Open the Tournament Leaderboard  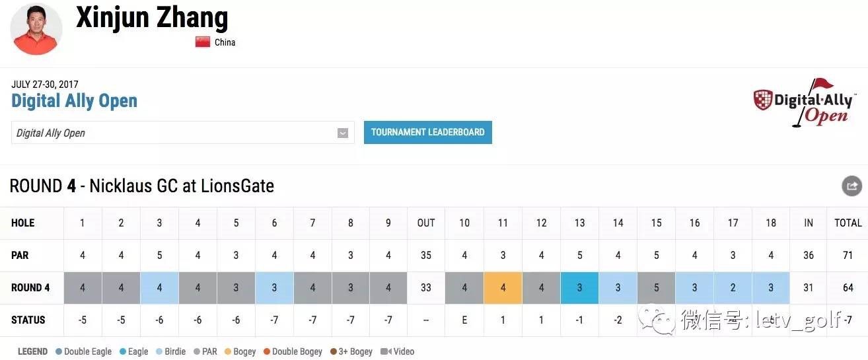[x=428, y=132]
